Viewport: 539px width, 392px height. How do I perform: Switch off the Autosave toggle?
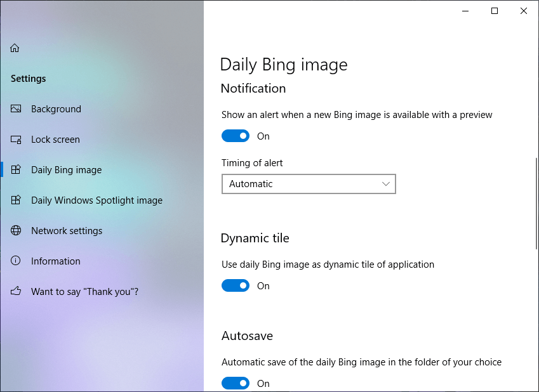tap(236, 383)
